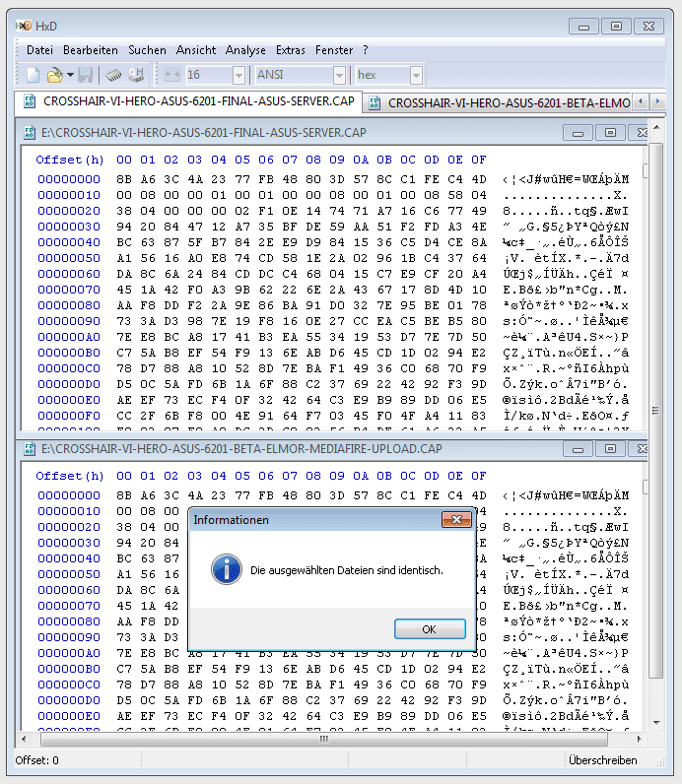Open the Analyse menu
This screenshot has width=682, height=784.
coord(245,50)
